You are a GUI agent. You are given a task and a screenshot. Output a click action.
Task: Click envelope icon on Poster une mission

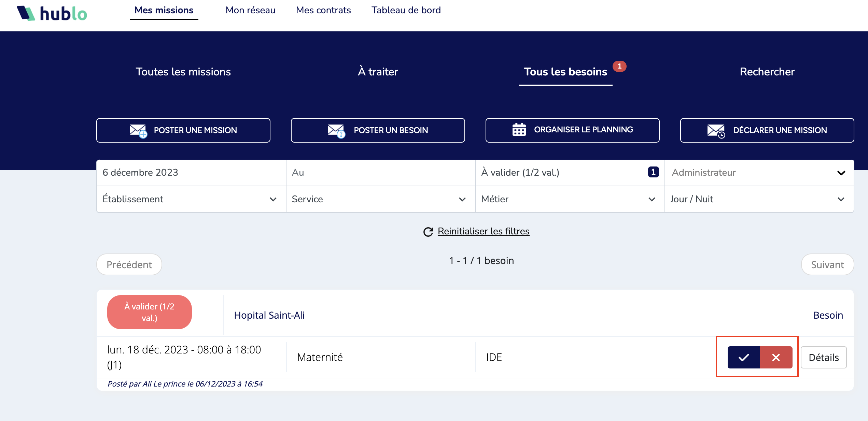point(138,130)
